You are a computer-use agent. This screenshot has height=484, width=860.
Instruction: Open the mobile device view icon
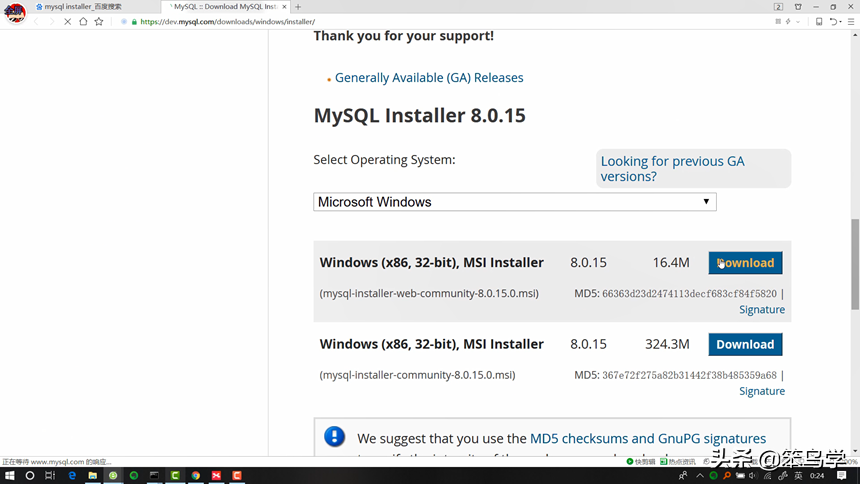[819, 21]
